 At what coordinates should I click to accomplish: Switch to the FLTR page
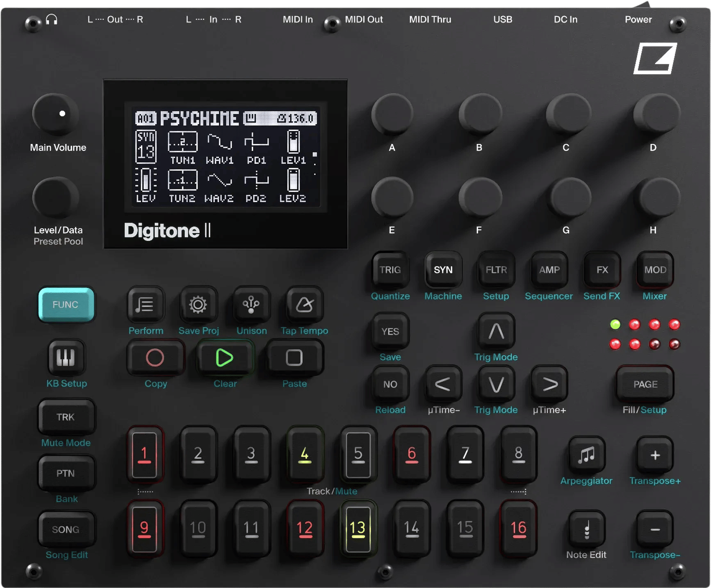point(496,270)
